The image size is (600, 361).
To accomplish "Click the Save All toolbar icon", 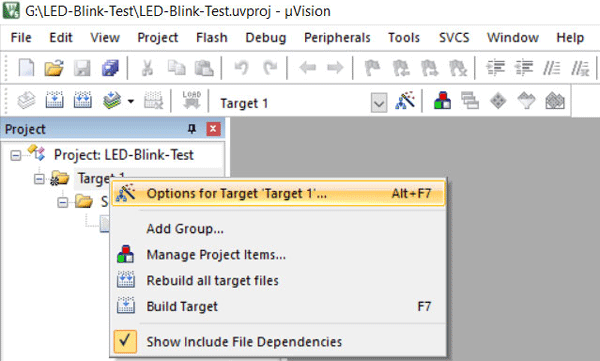I will coord(110,69).
